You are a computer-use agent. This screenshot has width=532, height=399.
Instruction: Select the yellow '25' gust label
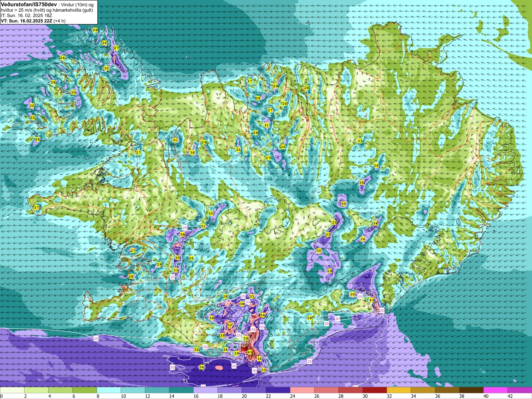(33, 118)
